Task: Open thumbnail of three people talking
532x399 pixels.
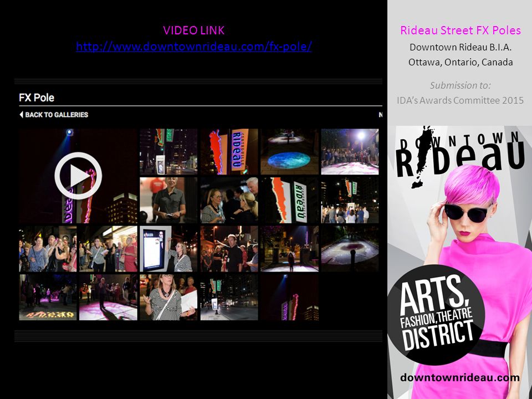Action: coord(229,200)
